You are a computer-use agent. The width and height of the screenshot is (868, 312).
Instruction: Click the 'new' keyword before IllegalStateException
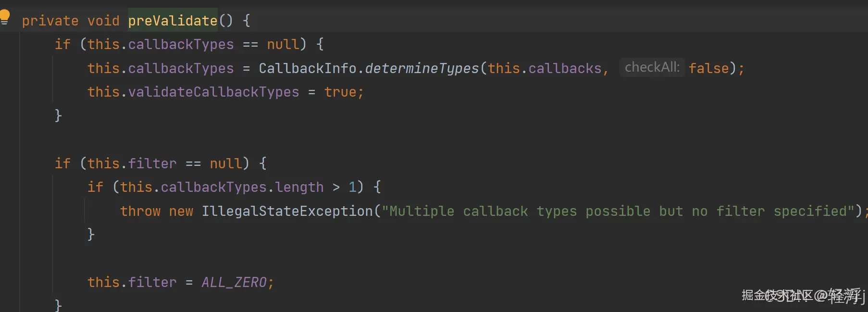click(x=181, y=211)
